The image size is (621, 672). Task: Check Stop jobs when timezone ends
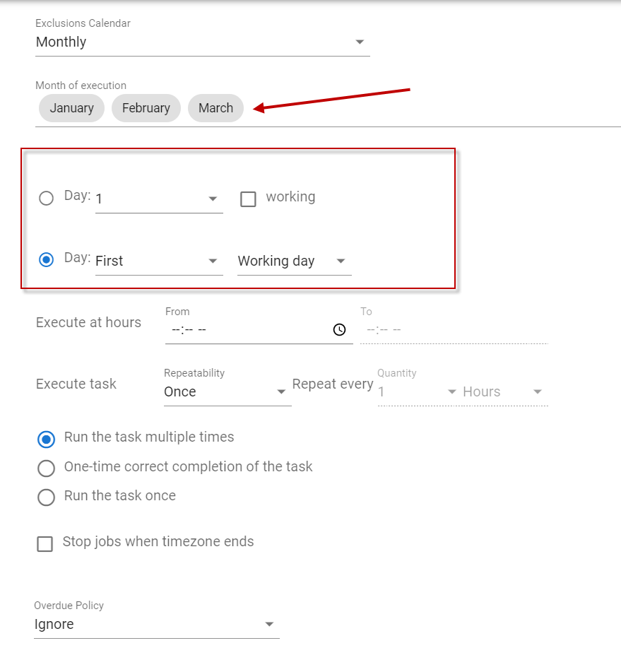click(45, 544)
